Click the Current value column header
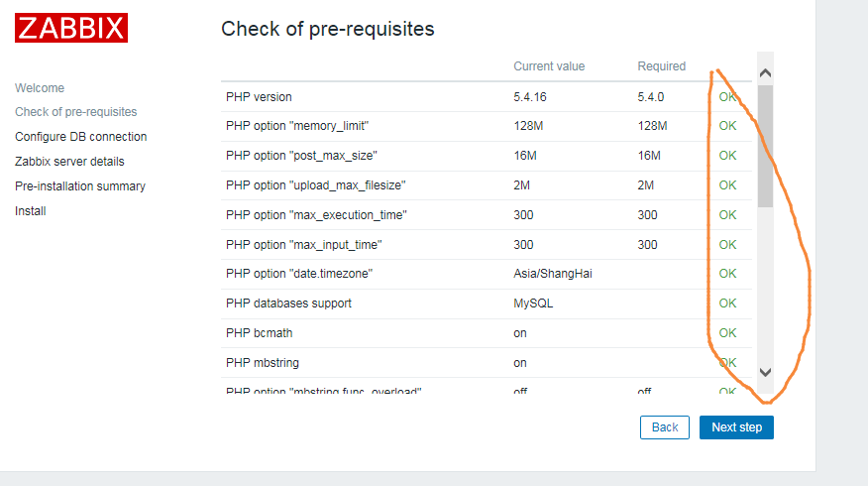This screenshot has width=868, height=486. click(x=549, y=66)
